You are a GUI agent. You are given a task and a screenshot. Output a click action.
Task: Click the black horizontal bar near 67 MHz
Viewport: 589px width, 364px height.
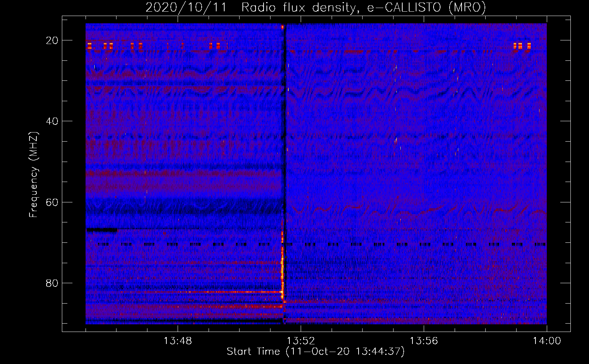[x=102, y=230]
